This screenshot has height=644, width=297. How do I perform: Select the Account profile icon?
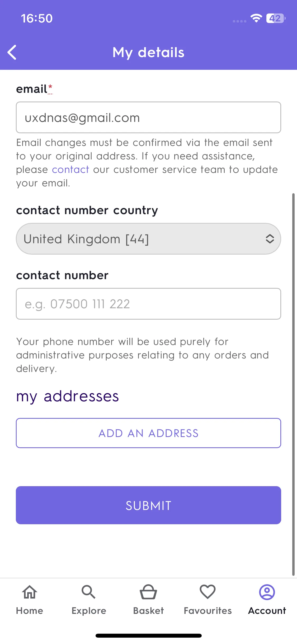267,592
